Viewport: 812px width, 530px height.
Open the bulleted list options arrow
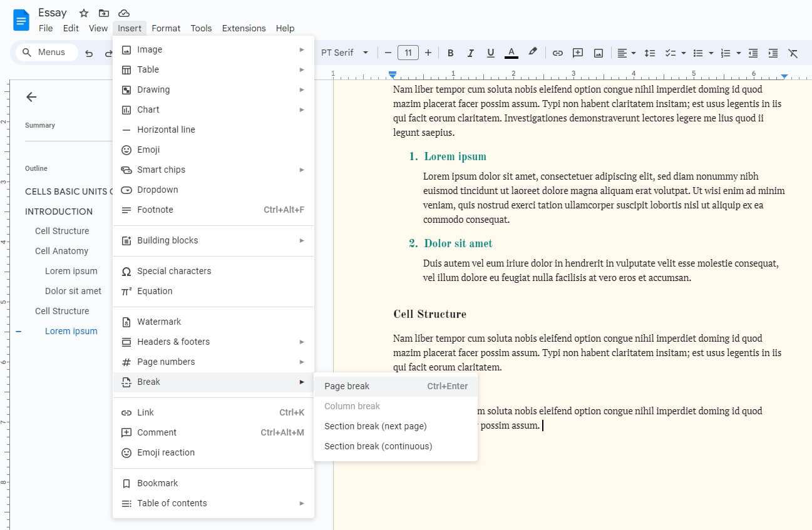point(711,53)
